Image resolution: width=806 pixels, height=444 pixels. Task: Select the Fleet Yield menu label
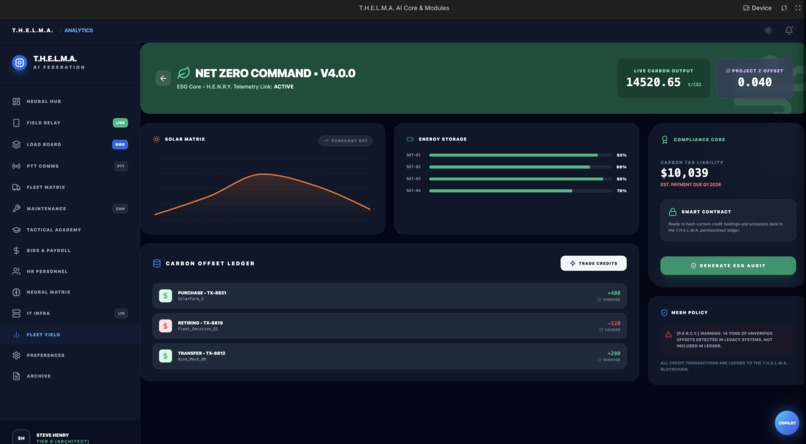pos(43,335)
